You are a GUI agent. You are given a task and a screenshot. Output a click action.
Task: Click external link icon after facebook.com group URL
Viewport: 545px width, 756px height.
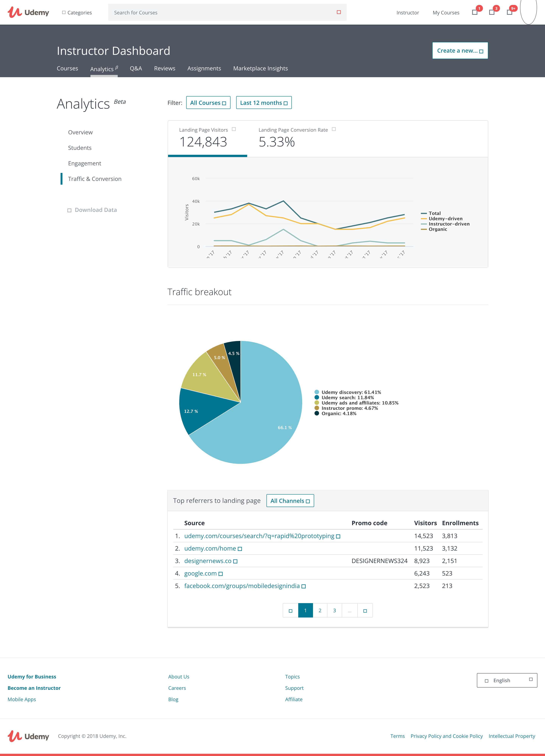[303, 586]
